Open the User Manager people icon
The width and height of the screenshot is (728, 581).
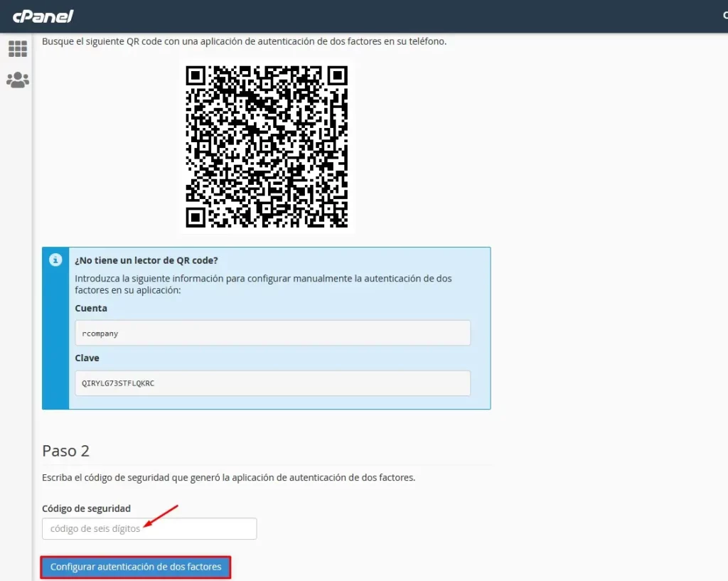[x=18, y=80]
